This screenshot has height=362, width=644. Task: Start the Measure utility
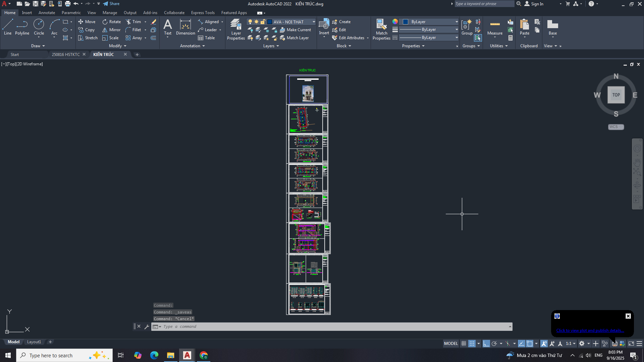coord(495,27)
